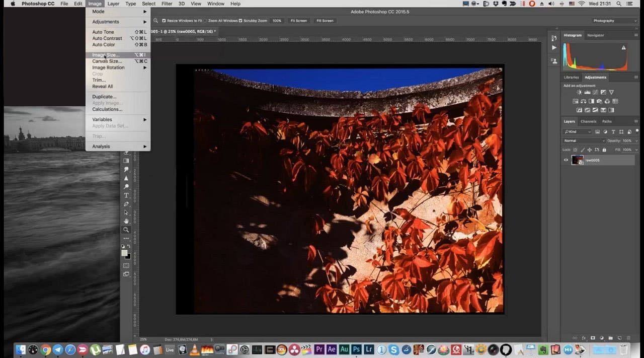Add a Channel Mixer adjustment

[607, 101]
